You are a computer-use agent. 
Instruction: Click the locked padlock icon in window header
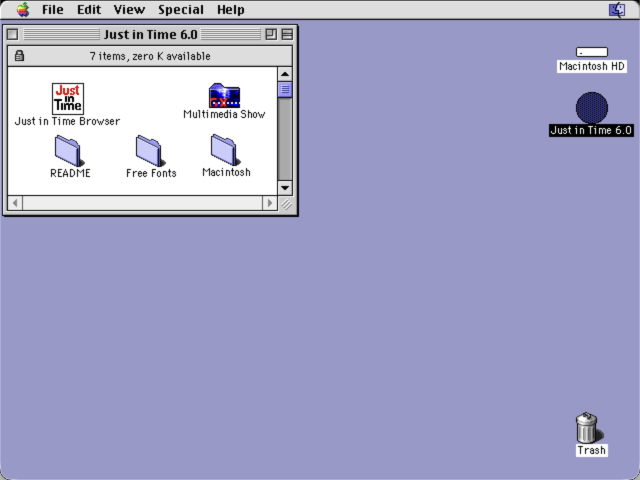[x=19, y=56]
